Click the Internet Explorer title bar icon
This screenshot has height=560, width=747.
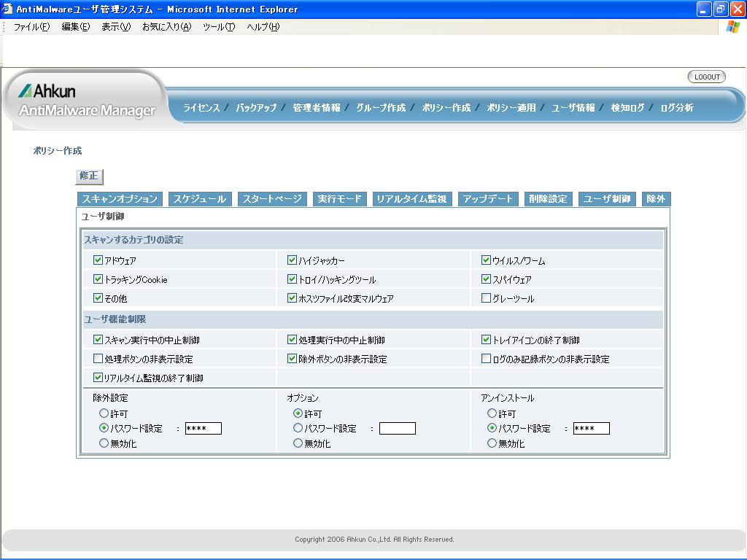8,9
